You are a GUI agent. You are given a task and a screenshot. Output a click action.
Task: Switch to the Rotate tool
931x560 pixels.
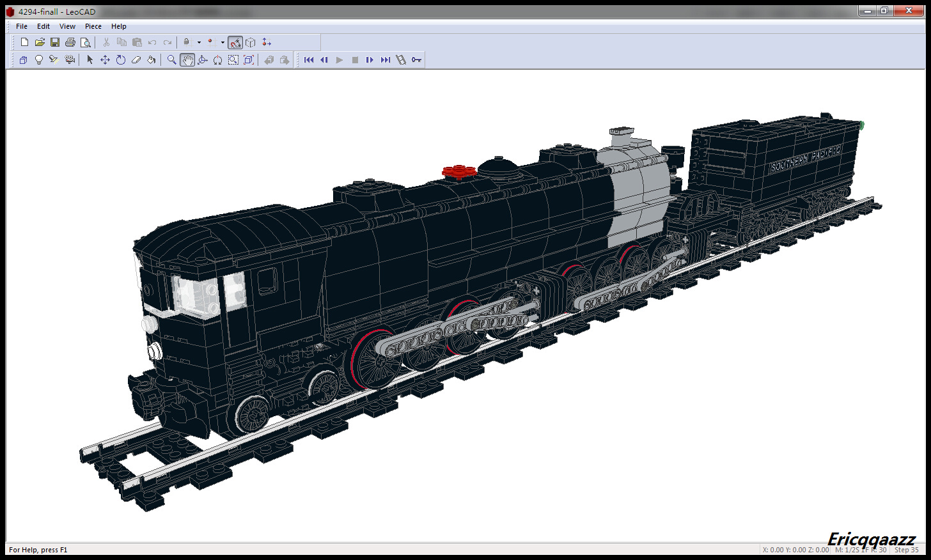pos(121,59)
